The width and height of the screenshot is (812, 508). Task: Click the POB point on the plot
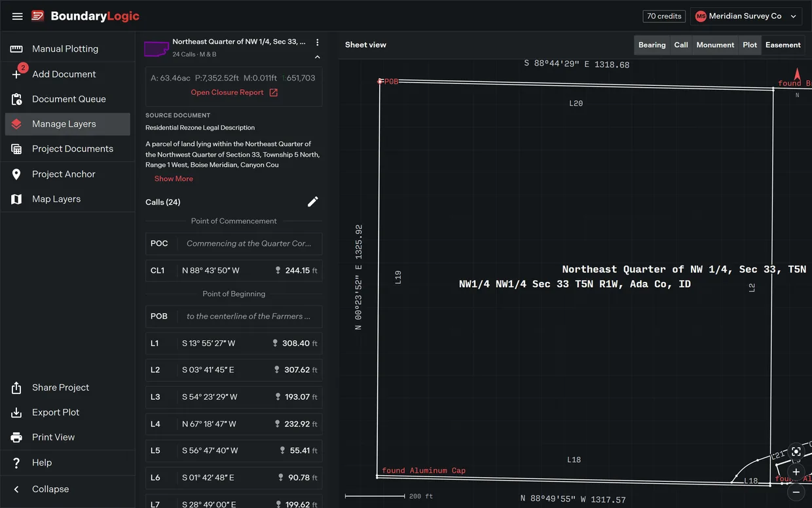coord(380,82)
